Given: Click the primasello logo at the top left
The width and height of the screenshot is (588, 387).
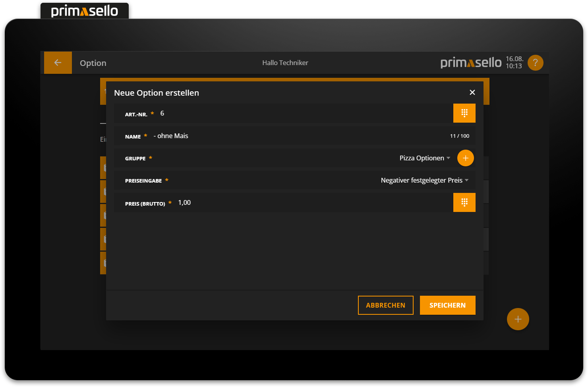Looking at the screenshot, I should (x=84, y=11).
